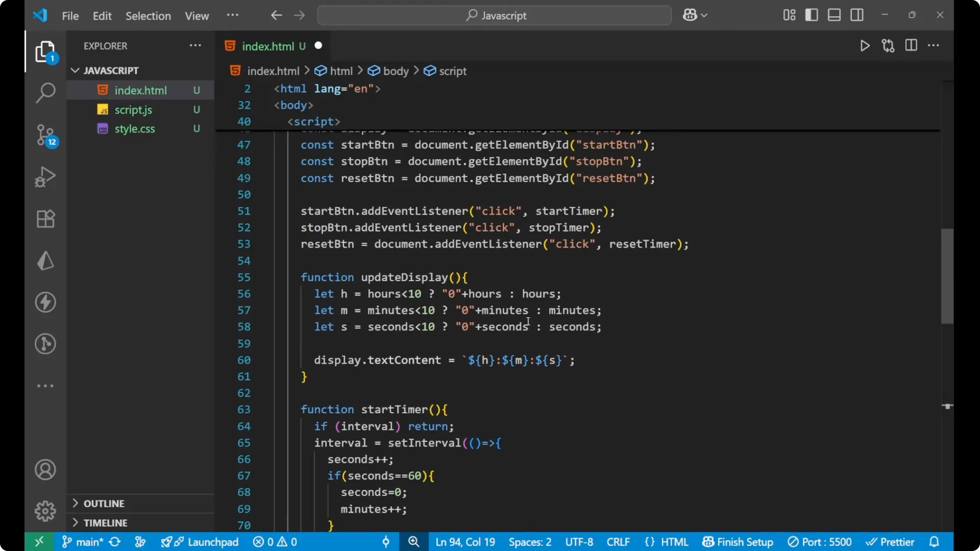The width and height of the screenshot is (980, 551).
Task: Open the Search view in the activity bar
Action: click(45, 93)
